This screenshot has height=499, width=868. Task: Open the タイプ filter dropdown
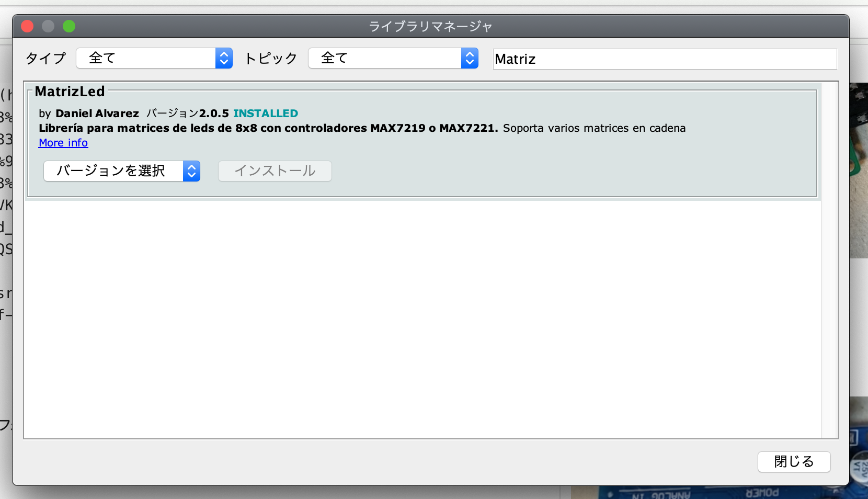click(154, 58)
